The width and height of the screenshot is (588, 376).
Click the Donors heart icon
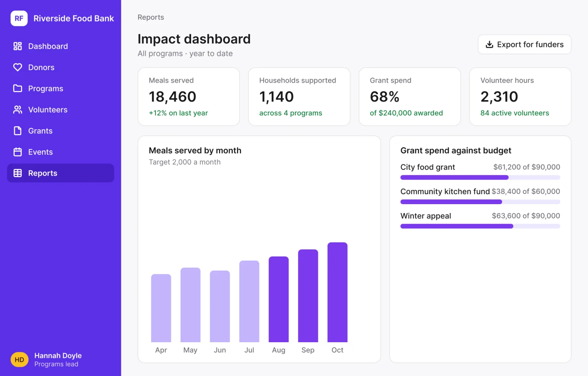point(18,67)
